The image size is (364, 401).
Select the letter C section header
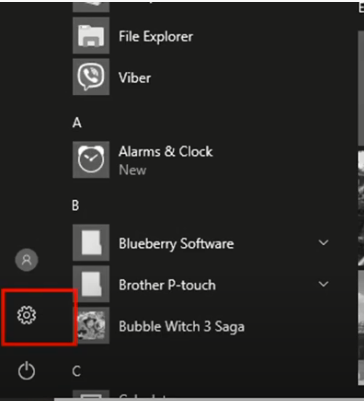[76, 371]
